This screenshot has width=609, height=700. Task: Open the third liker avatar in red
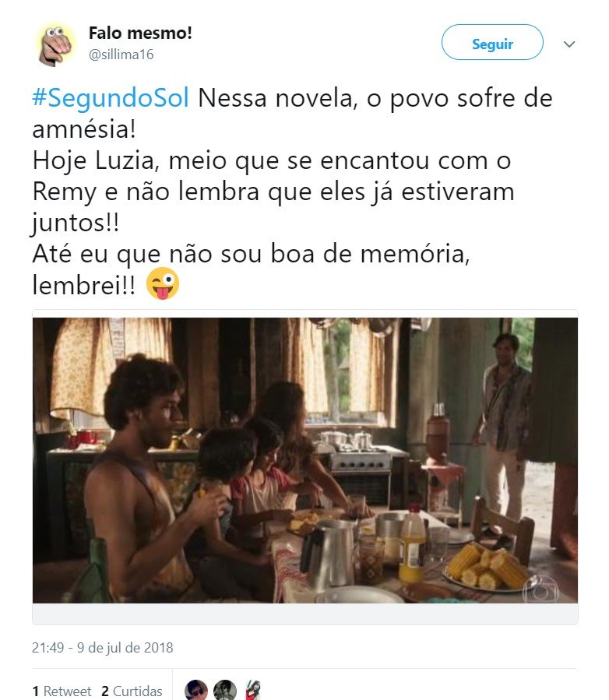252,690
